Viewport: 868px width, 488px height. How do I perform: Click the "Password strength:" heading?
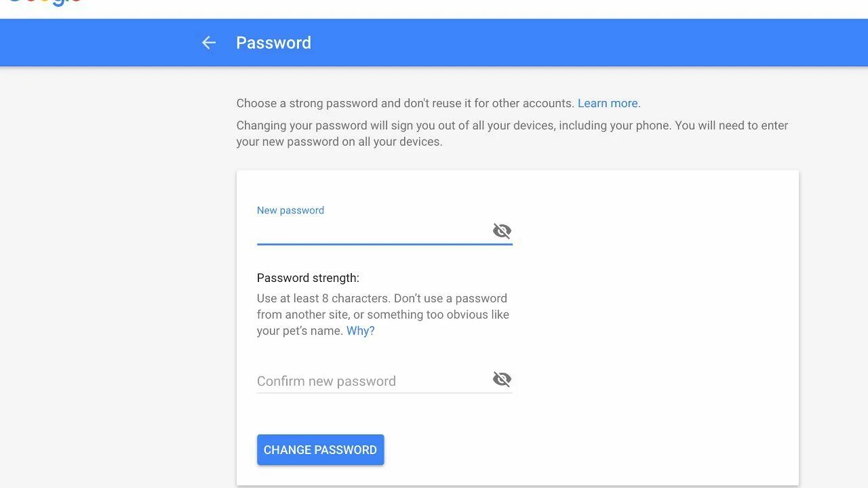(308, 278)
